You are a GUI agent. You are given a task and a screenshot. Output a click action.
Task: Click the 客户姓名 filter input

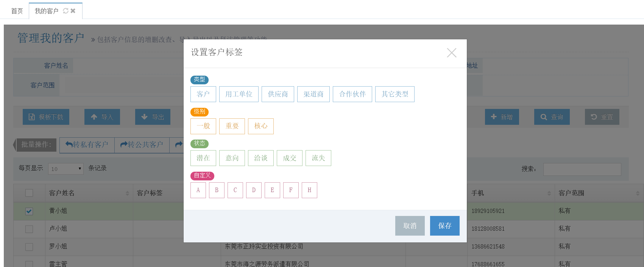click(x=129, y=66)
